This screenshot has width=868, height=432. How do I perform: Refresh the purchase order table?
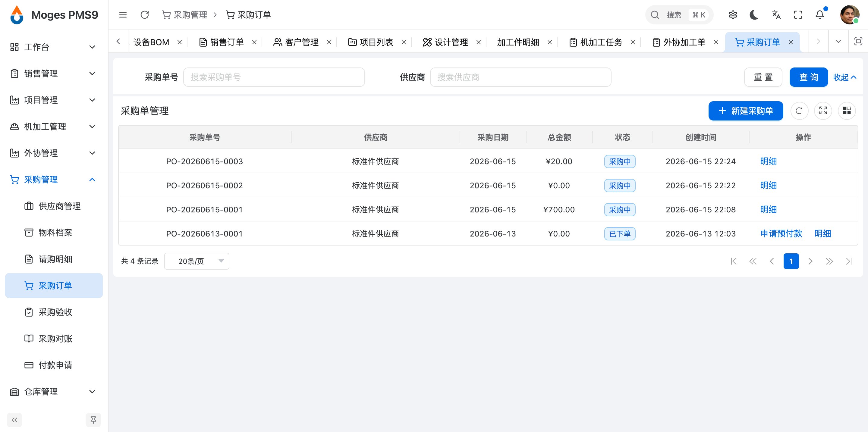coord(799,111)
